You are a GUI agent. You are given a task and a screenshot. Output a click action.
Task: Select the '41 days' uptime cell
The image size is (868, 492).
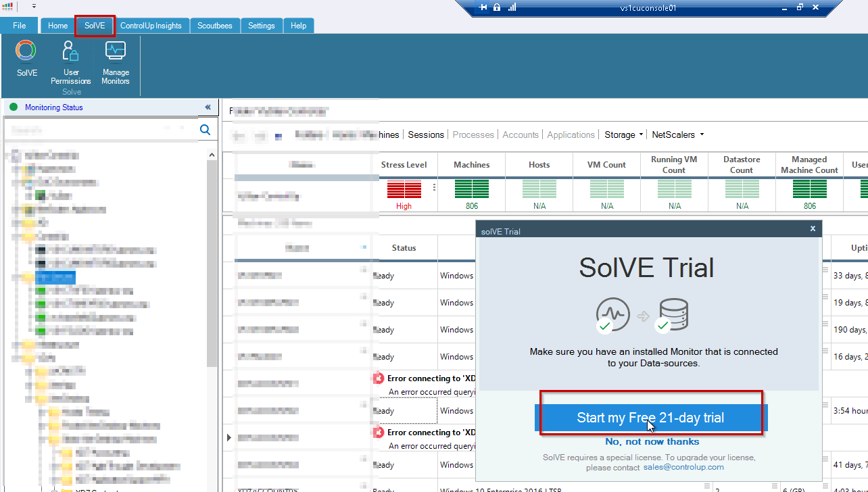(850, 465)
